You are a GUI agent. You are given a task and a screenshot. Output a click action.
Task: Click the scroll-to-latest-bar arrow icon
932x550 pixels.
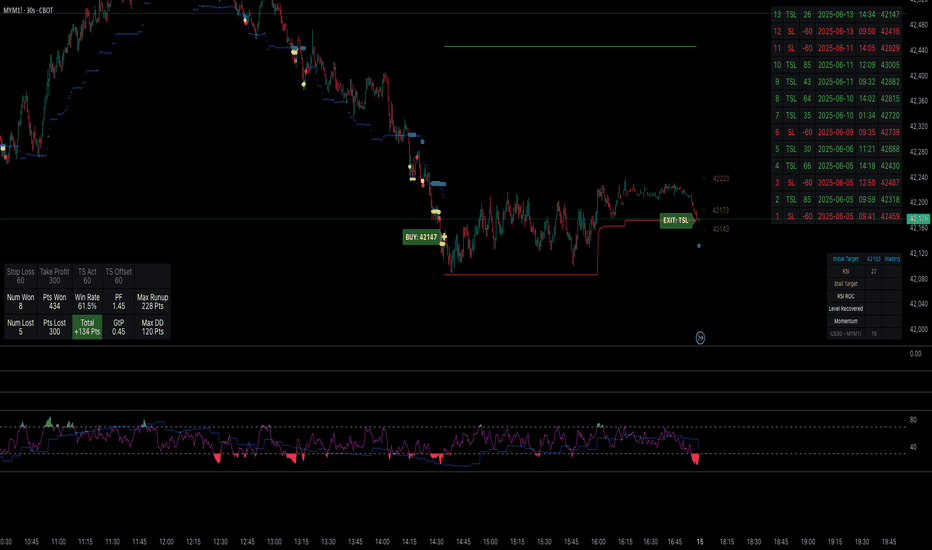(700, 338)
